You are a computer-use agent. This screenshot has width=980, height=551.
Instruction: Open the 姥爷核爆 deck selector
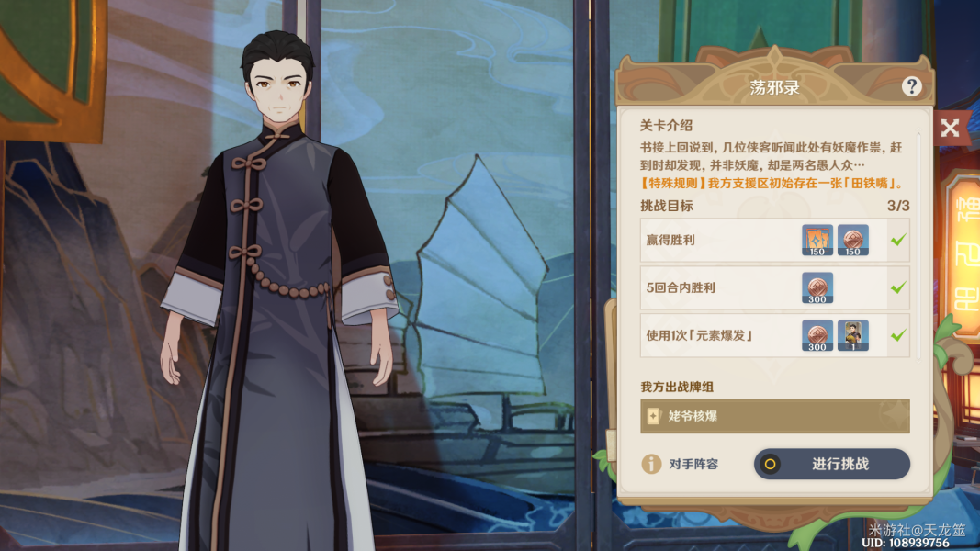coord(775,416)
